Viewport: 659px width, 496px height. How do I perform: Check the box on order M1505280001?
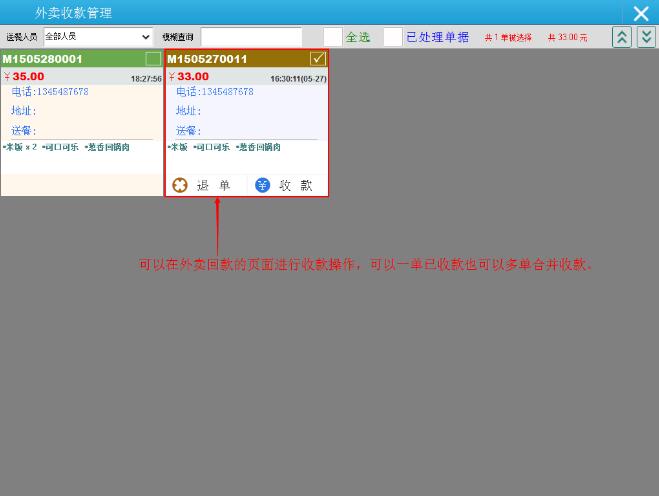[152, 59]
